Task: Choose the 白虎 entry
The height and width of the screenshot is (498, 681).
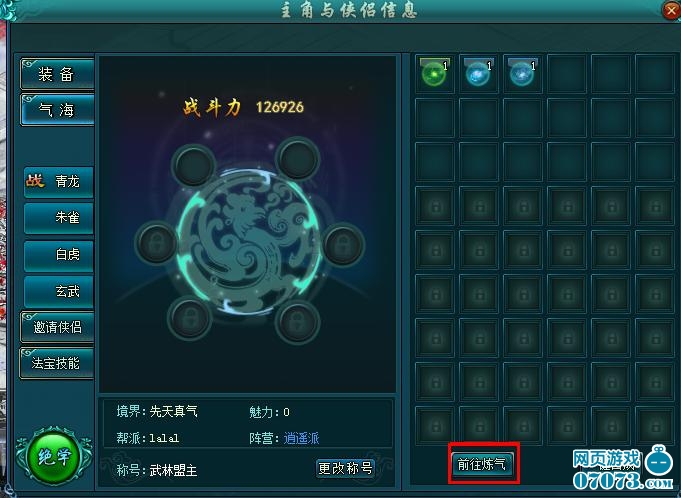Action: 59,254
